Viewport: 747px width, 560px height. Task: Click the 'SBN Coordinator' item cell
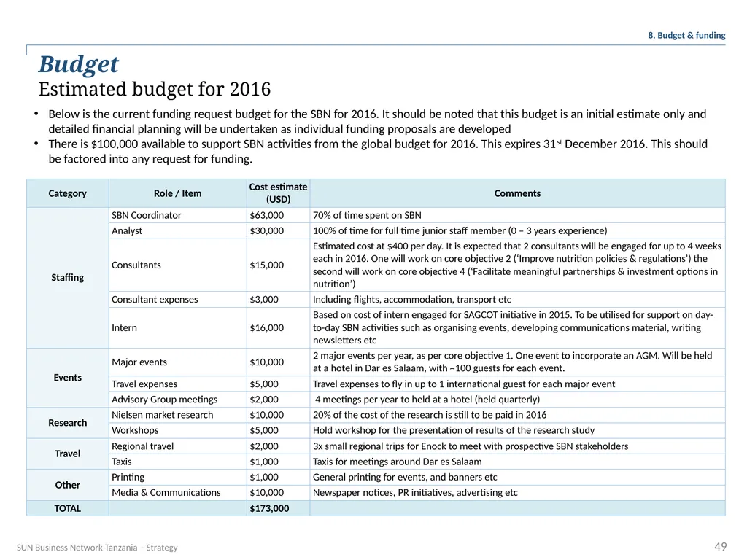pyautogui.click(x=178, y=215)
